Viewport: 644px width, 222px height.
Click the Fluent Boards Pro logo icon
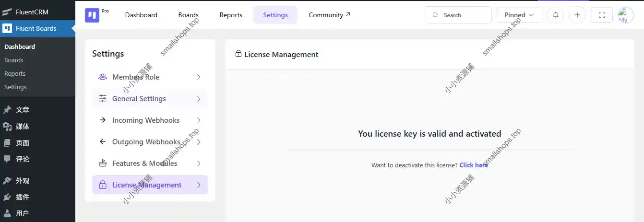(x=92, y=15)
